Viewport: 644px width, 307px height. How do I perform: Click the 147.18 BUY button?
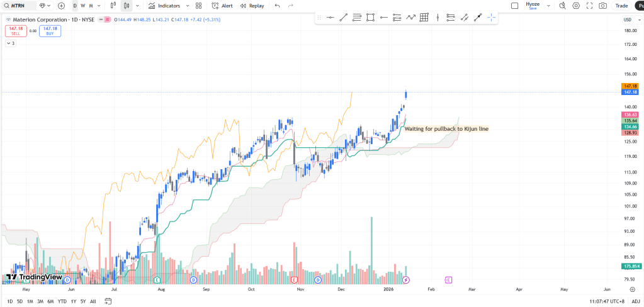[x=50, y=31]
